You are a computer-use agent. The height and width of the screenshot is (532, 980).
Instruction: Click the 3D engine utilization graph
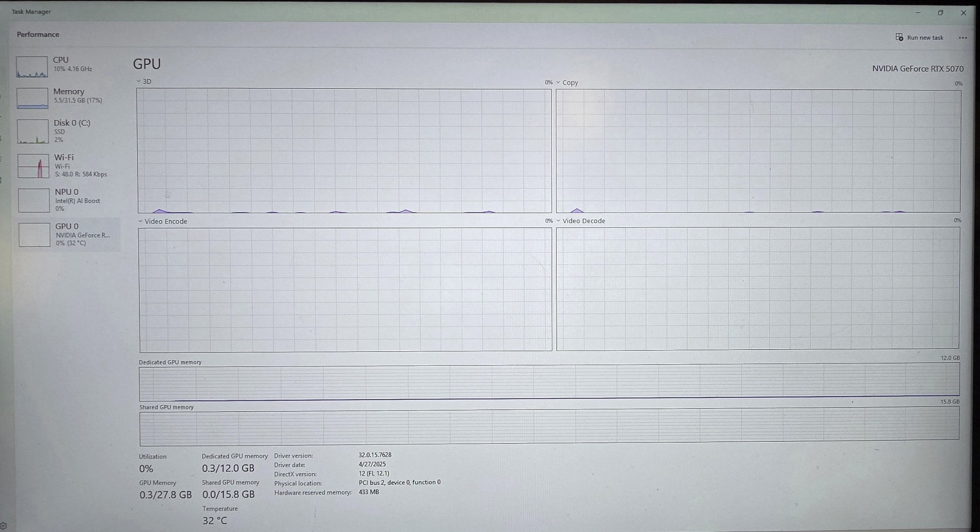344,151
